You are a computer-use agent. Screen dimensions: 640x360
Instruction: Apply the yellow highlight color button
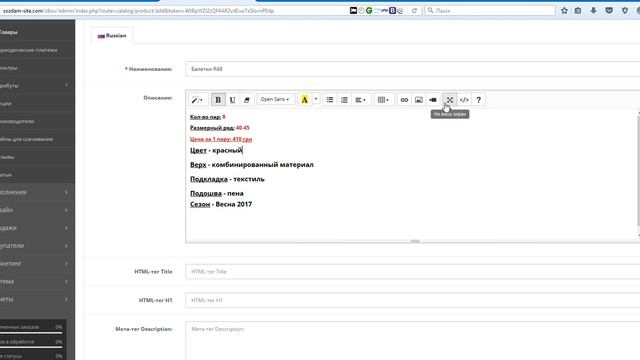304,100
